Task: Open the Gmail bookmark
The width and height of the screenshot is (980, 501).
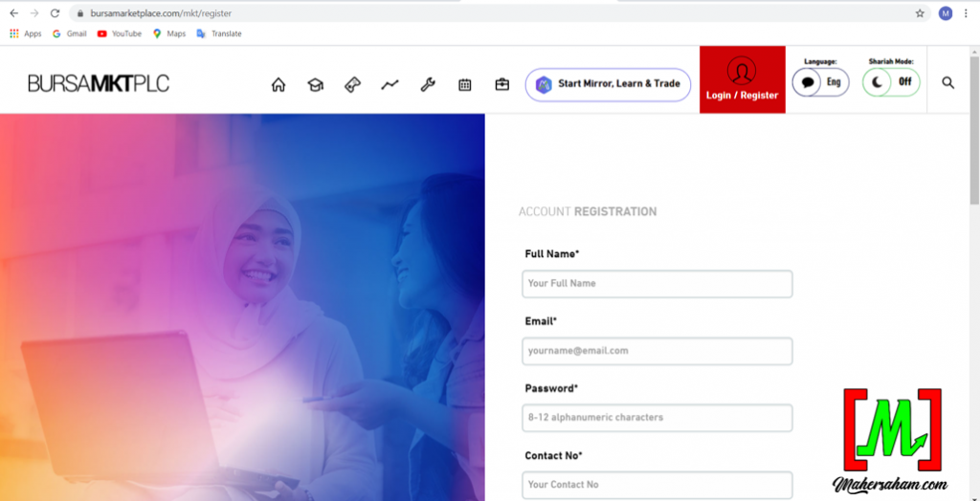Action: tap(69, 33)
